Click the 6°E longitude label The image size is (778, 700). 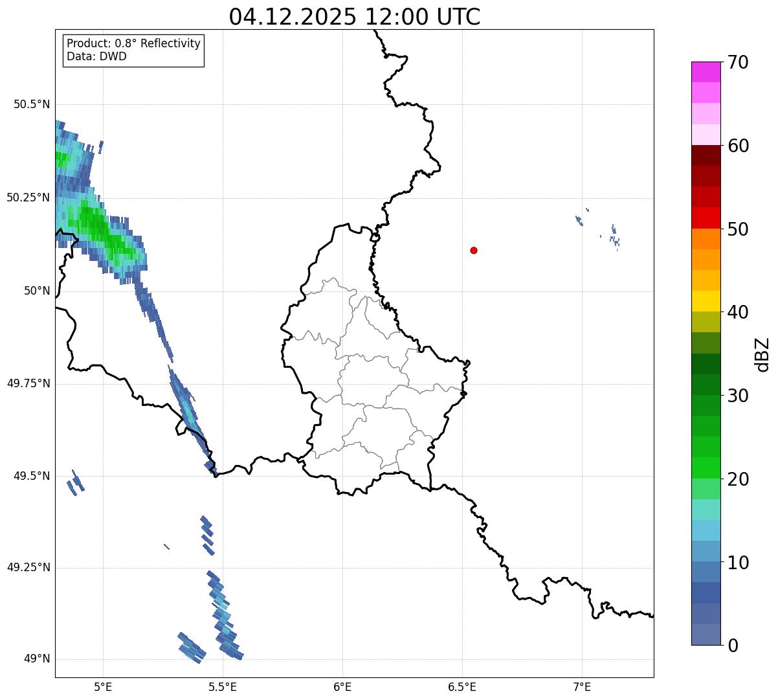point(342,686)
